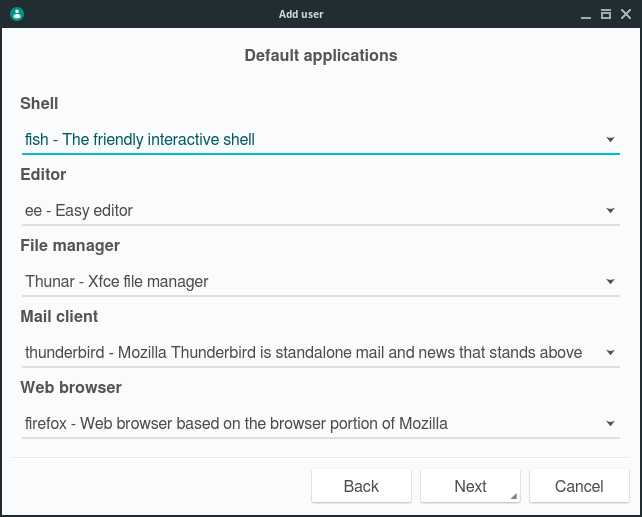Click the Web browser section label
The image size is (642, 517).
[71, 387]
